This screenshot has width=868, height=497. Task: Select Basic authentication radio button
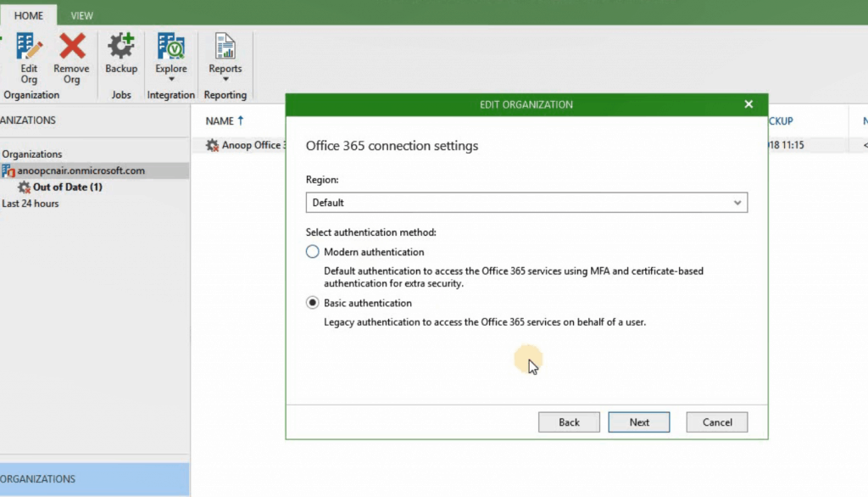[313, 303]
